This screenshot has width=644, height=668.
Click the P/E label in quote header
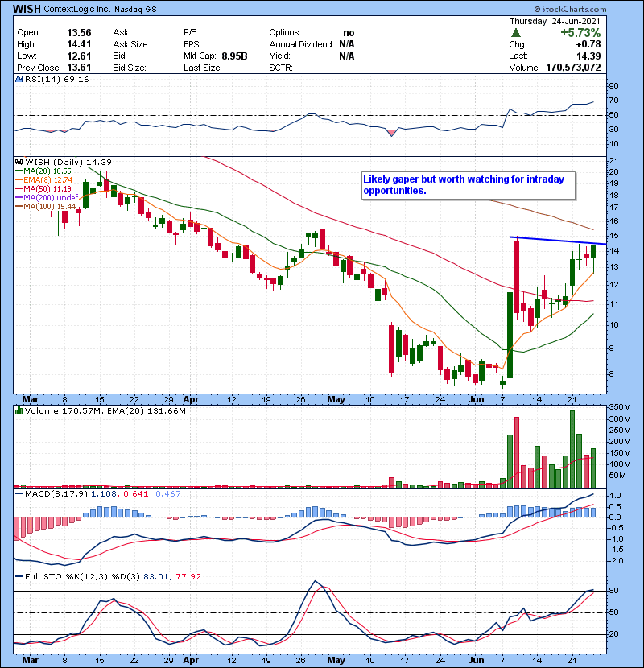[x=191, y=33]
